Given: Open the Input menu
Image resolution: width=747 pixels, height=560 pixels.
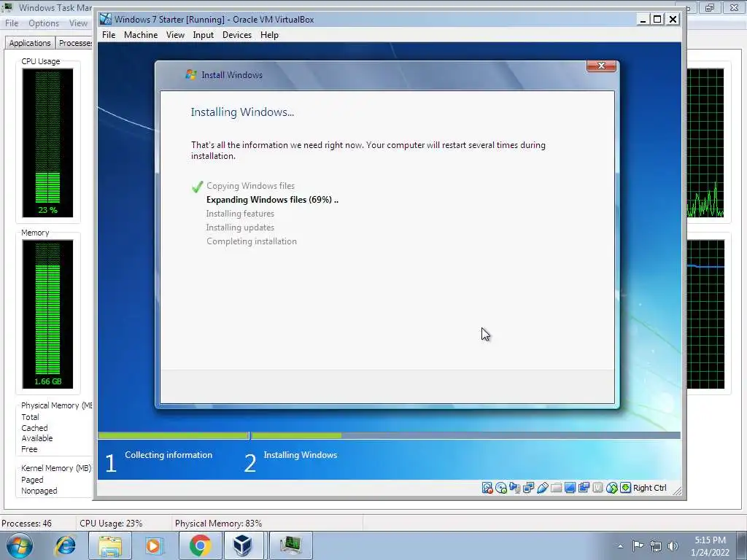Looking at the screenshot, I should pyautogui.click(x=203, y=35).
